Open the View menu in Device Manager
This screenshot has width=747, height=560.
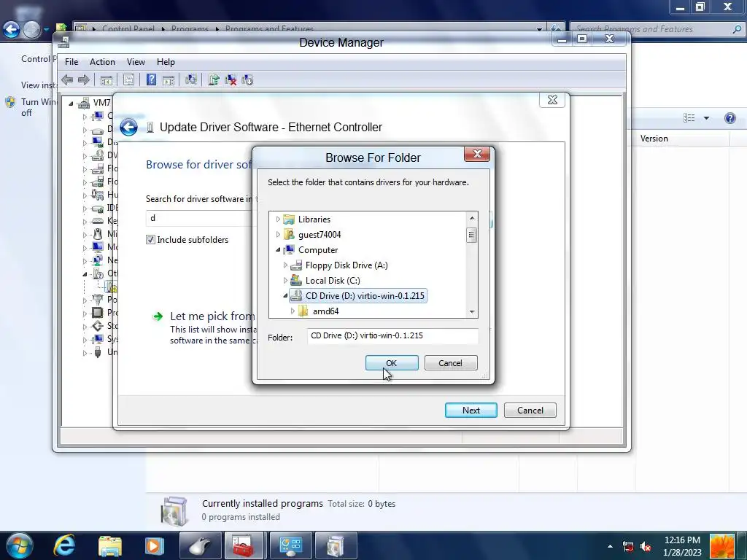136,62
